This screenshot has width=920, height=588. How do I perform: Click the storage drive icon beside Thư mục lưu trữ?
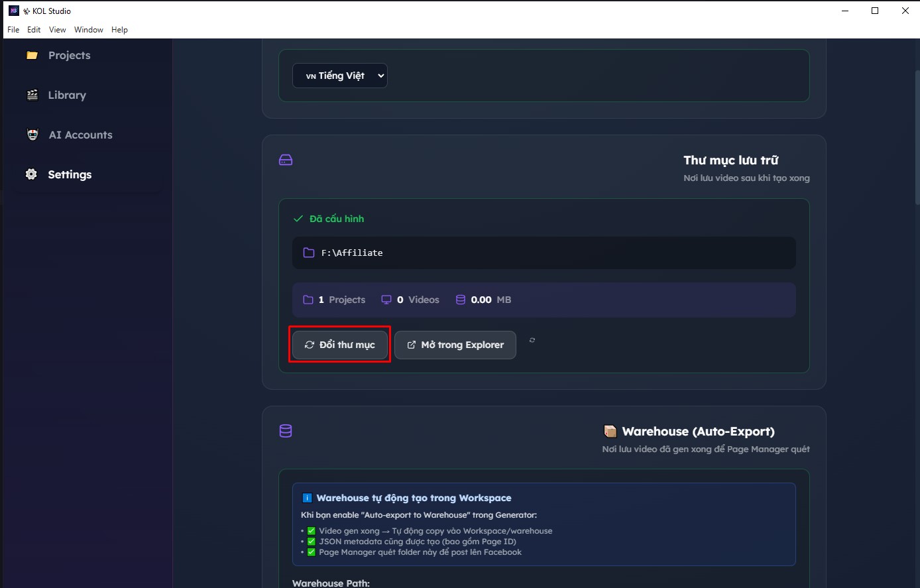286,160
